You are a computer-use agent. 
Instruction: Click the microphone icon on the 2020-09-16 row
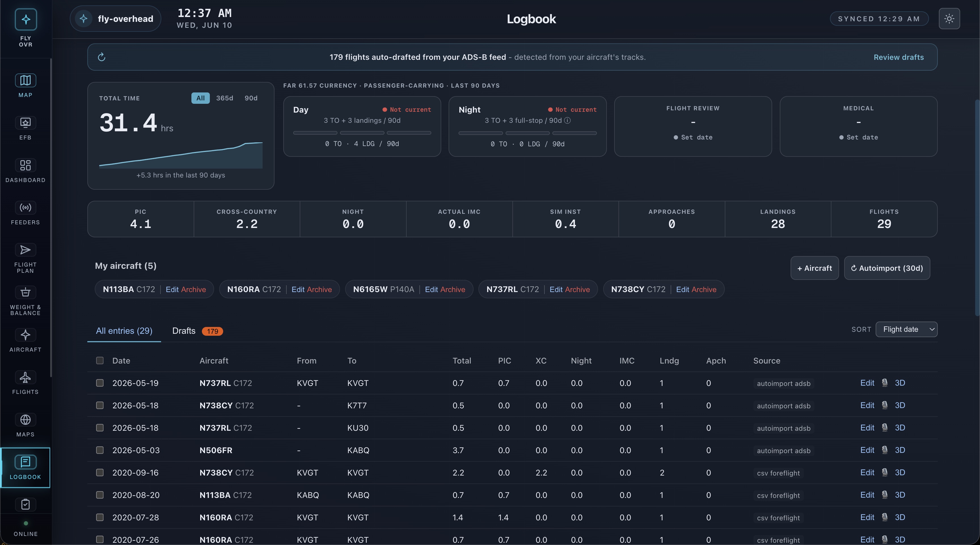pyautogui.click(x=884, y=472)
